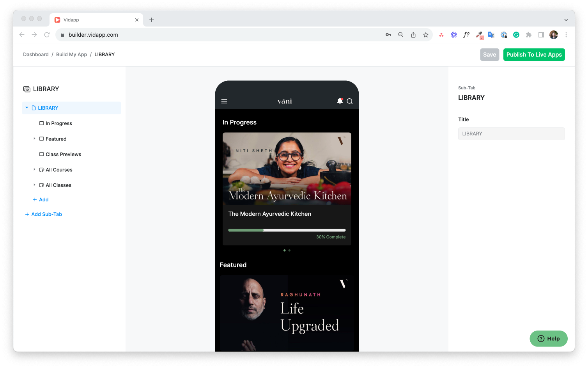
Task: Tap the notification bell icon
Action: [340, 101]
